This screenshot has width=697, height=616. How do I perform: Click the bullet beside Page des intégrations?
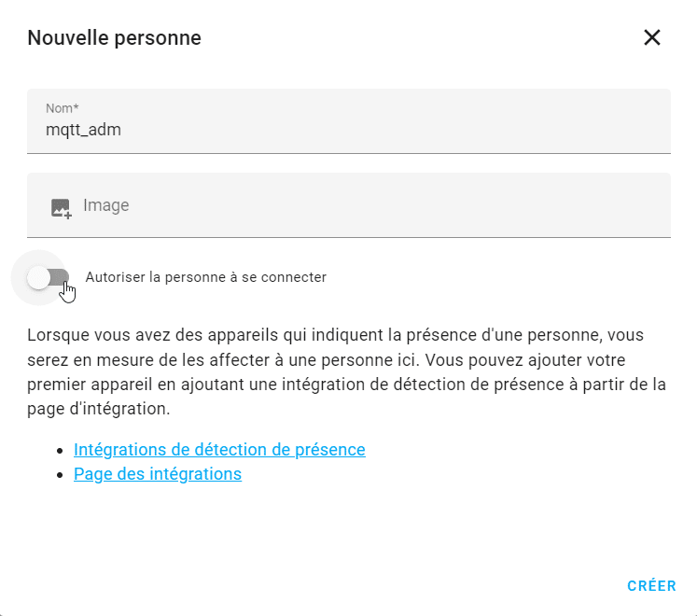coord(61,475)
